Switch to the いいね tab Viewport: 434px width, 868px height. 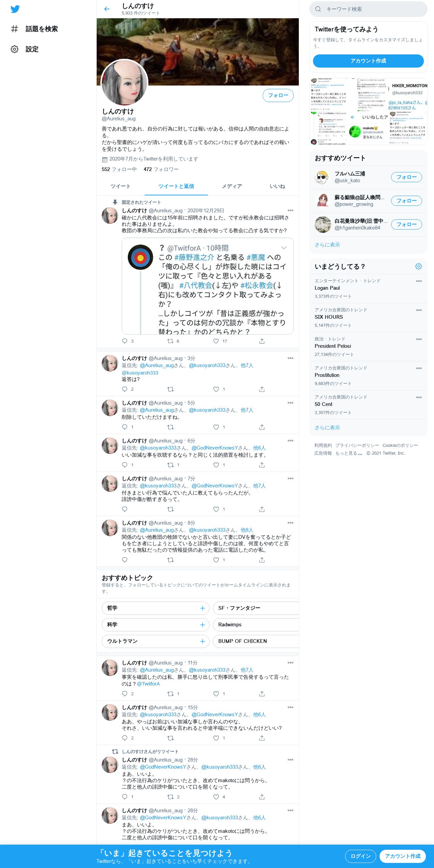coord(277,186)
